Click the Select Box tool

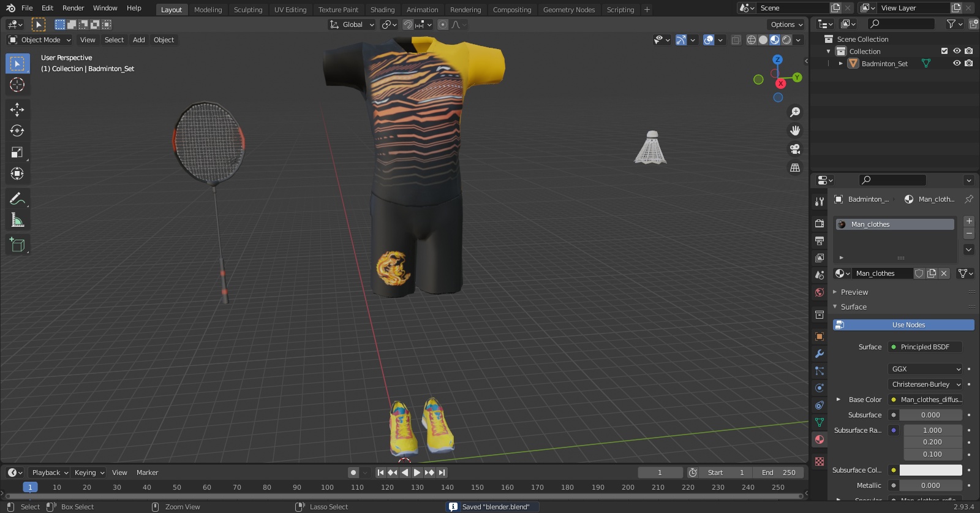17,63
